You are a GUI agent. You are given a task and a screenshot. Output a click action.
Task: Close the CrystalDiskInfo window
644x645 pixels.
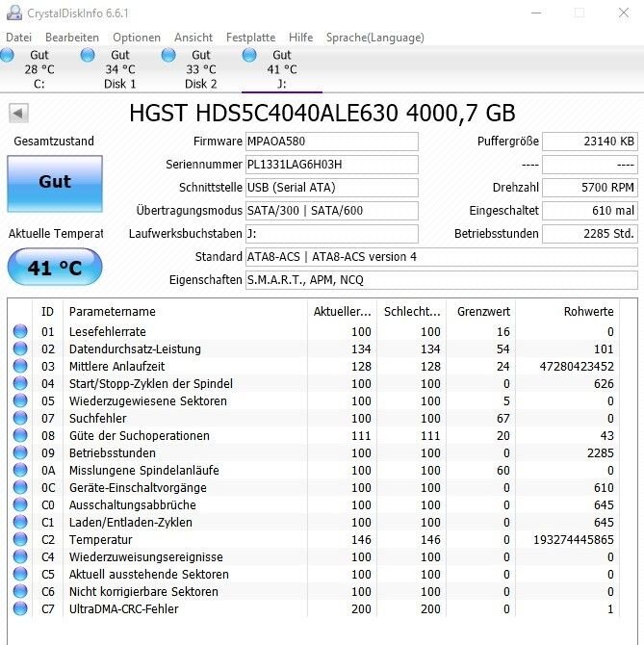pyautogui.click(x=624, y=13)
